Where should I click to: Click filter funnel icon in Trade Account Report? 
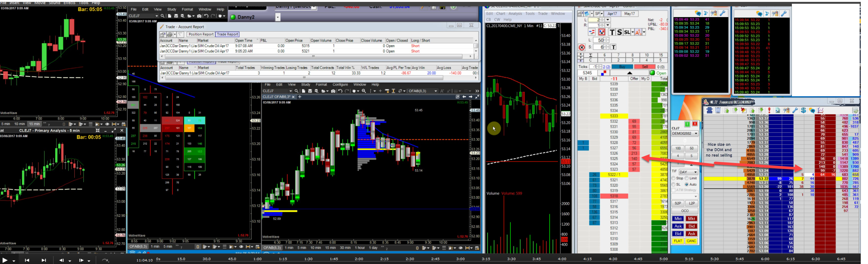(x=181, y=34)
